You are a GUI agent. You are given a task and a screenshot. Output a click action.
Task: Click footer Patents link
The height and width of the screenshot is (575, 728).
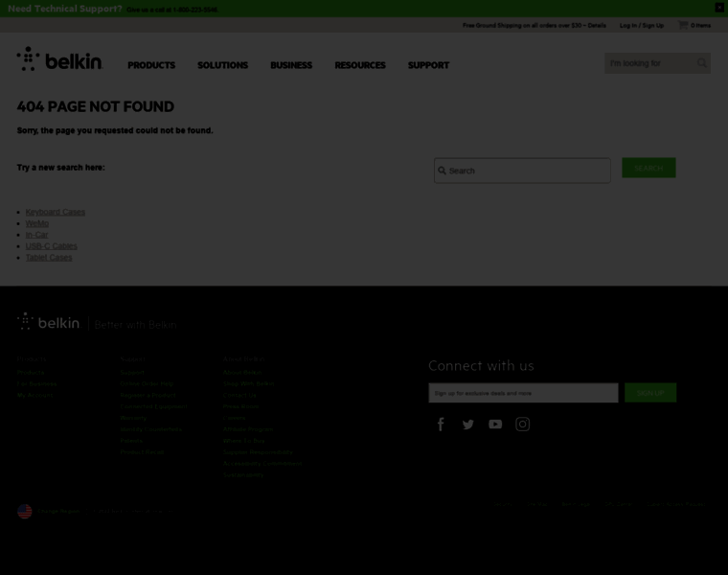click(x=131, y=441)
